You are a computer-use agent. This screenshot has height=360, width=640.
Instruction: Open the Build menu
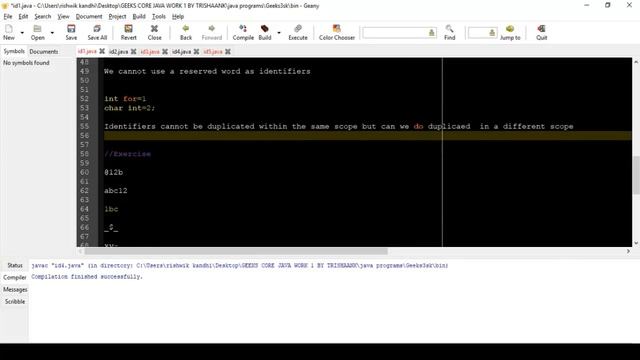coord(139,16)
